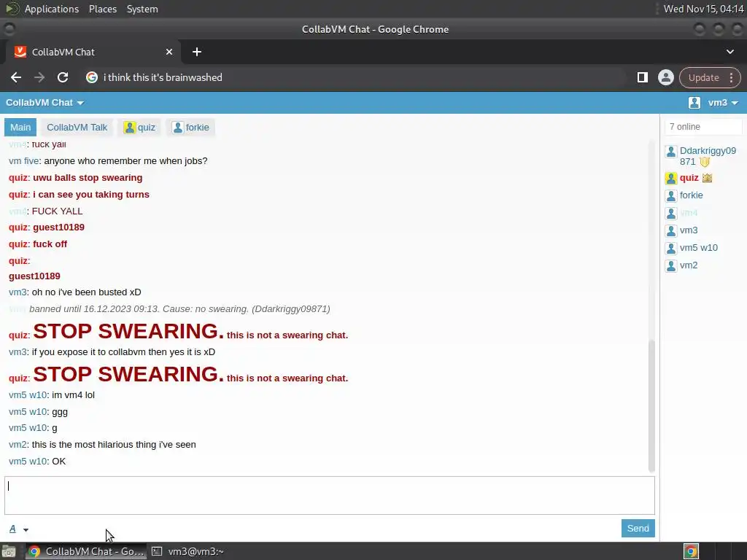Click the browser address bar text
747x560 pixels.
click(163, 77)
